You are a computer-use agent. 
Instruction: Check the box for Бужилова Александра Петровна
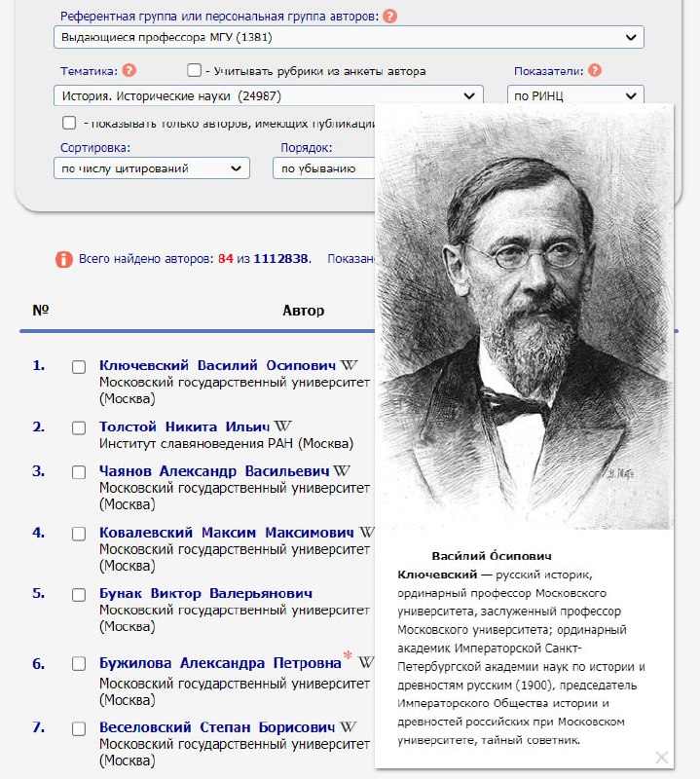pos(79,664)
